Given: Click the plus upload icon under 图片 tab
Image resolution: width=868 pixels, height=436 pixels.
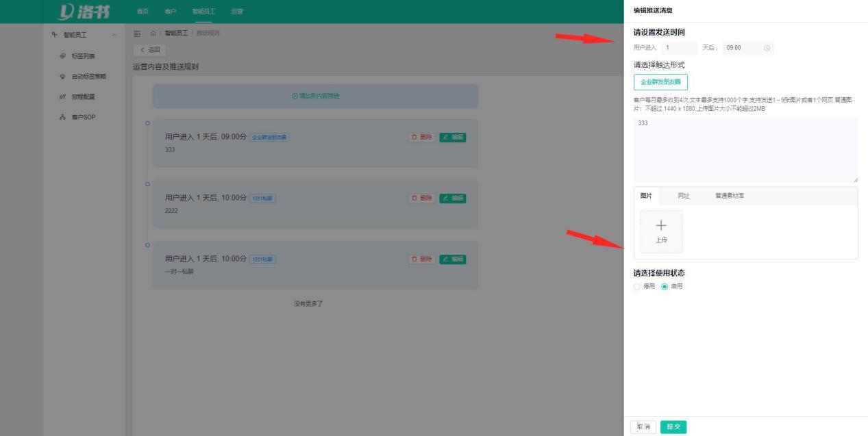Looking at the screenshot, I should click(x=660, y=226).
